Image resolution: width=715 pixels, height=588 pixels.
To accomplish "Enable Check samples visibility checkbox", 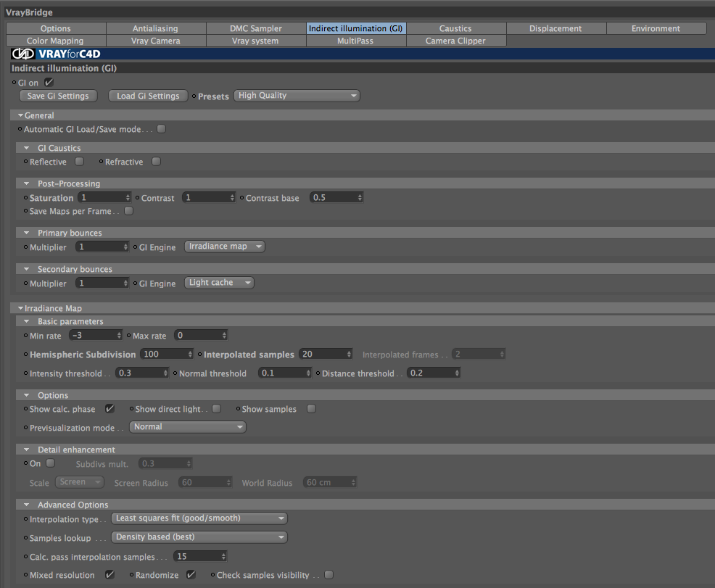I will pyautogui.click(x=328, y=574).
